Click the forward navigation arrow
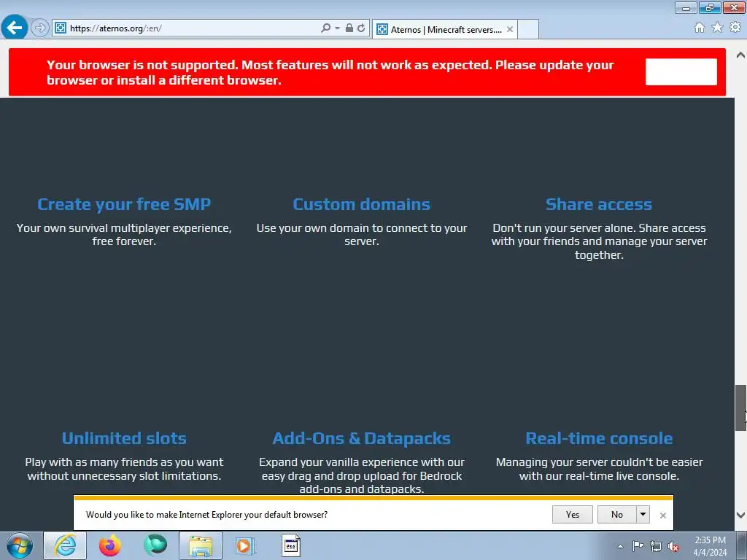 [x=40, y=28]
